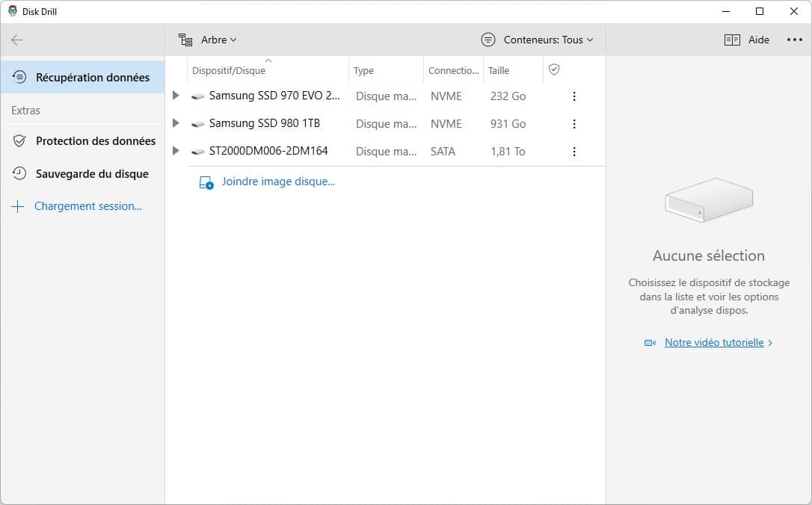Click 1,81 To size cell

tap(508, 152)
